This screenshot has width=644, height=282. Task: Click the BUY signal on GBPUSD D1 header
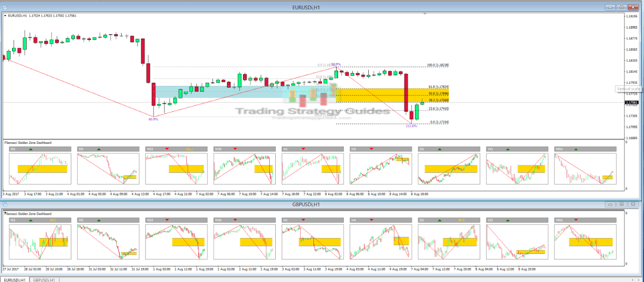tap(462, 220)
